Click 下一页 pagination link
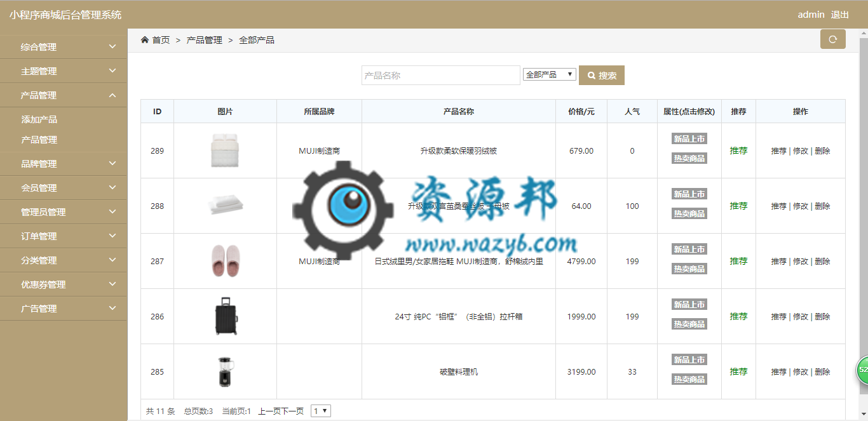Screen dimensions: 868x421 pos(292,411)
